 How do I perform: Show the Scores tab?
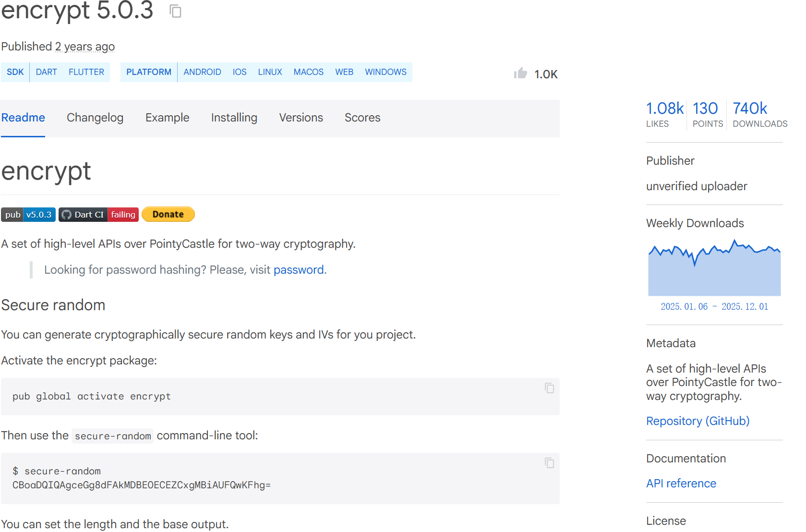[x=362, y=118]
